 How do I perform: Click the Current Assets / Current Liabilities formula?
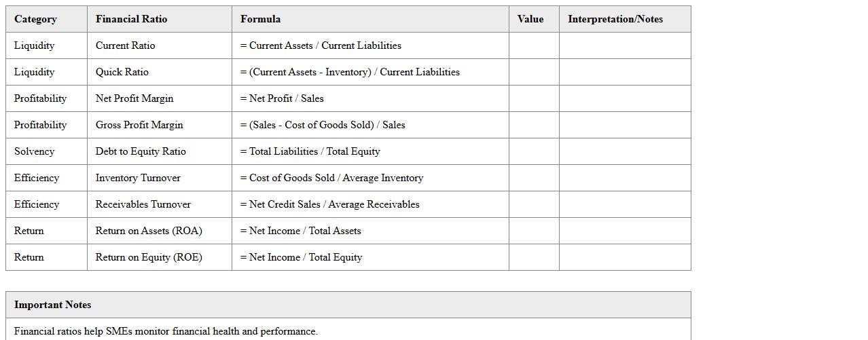pyautogui.click(x=321, y=45)
